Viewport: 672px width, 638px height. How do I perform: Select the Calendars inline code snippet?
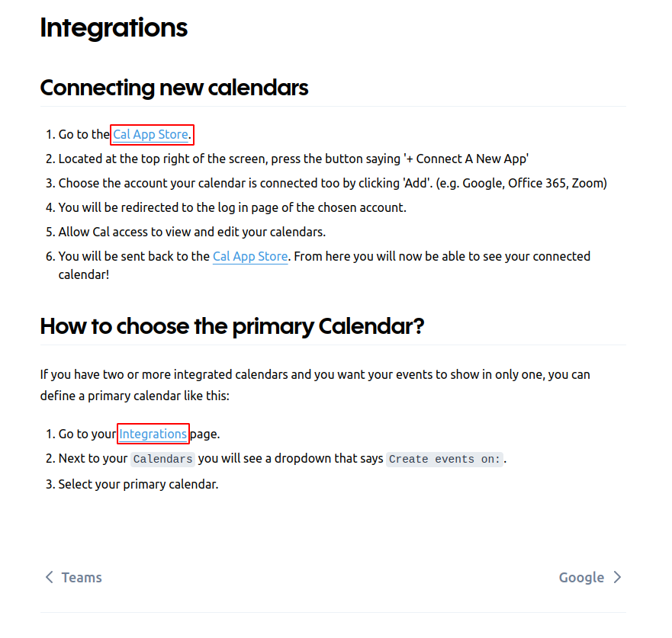(x=162, y=459)
